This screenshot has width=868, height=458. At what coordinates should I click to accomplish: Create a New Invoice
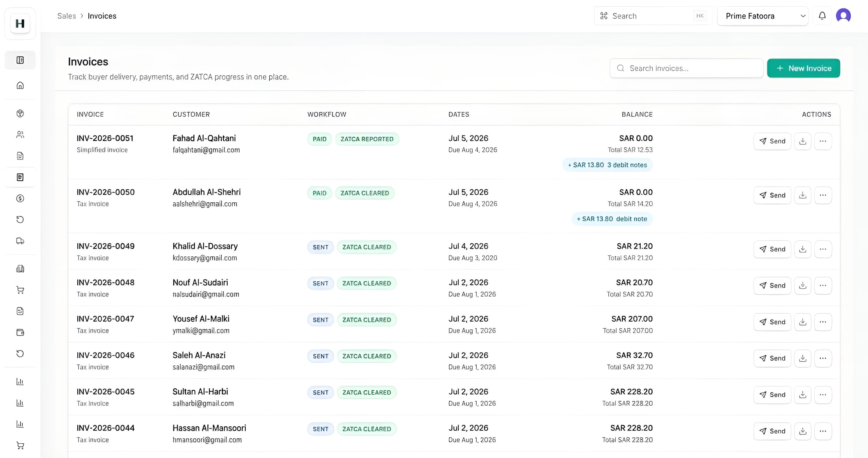click(x=804, y=68)
